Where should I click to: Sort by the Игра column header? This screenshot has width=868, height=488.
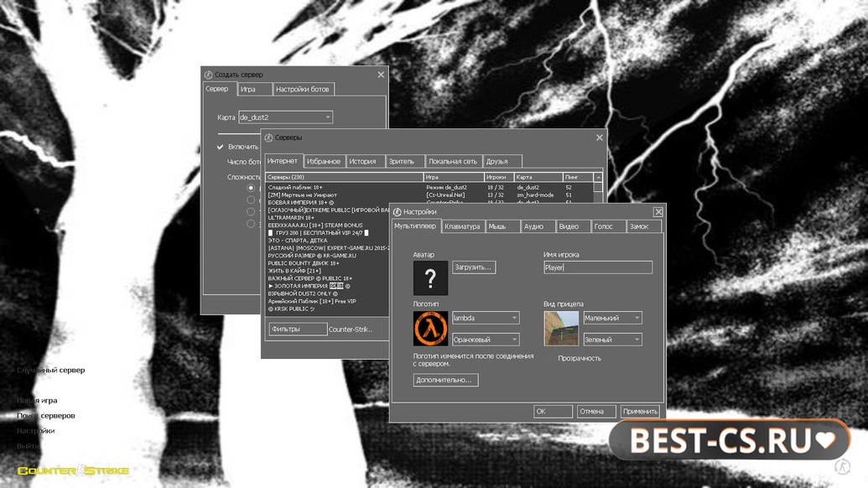click(x=454, y=177)
